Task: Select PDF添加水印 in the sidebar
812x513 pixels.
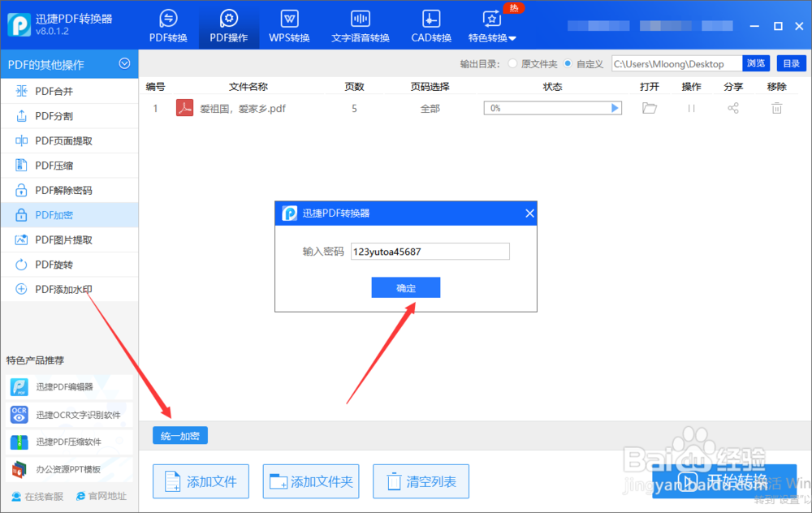Action: (x=69, y=289)
